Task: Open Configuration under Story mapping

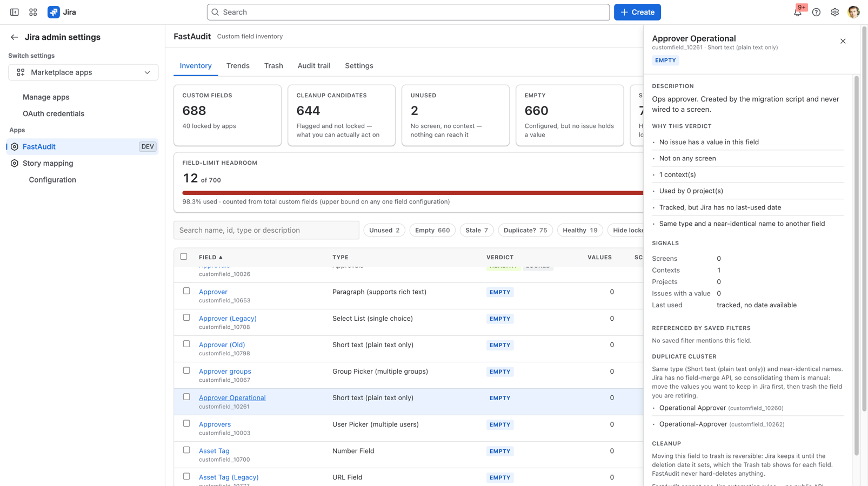Action: [52, 180]
